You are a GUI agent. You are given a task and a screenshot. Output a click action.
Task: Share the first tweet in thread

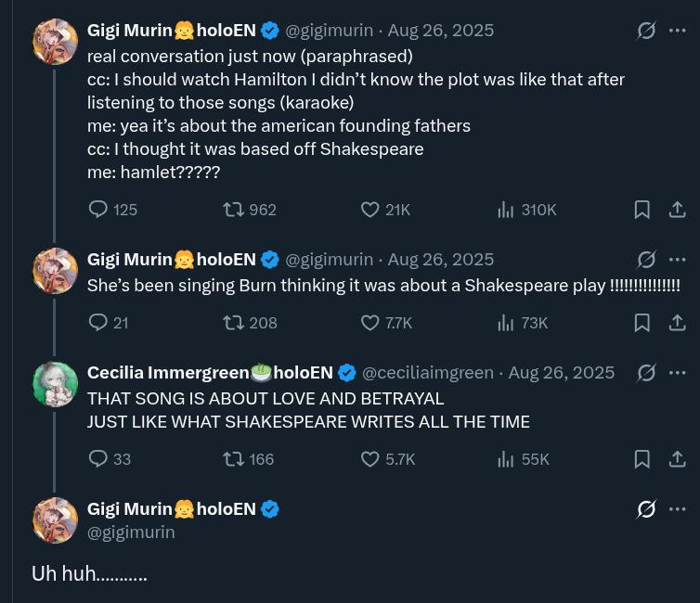pyautogui.click(x=678, y=210)
